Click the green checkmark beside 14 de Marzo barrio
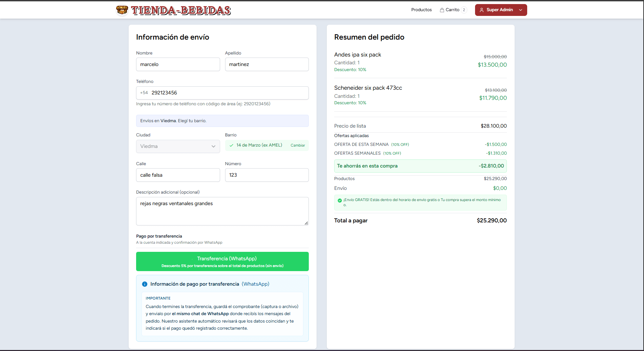Screen dimensions: 644x351 click(231, 145)
